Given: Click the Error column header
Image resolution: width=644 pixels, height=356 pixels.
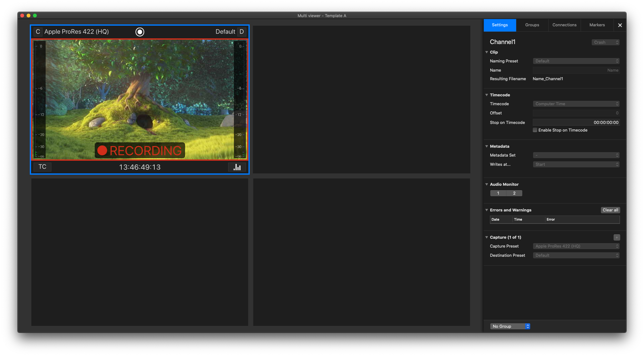Looking at the screenshot, I should click(x=582, y=219).
